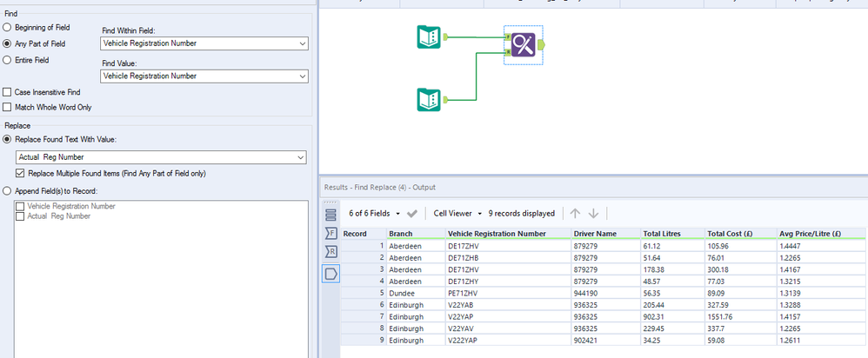The height and width of the screenshot is (358, 868).
Task: Select Entire Field radio option
Action: pos(7,60)
